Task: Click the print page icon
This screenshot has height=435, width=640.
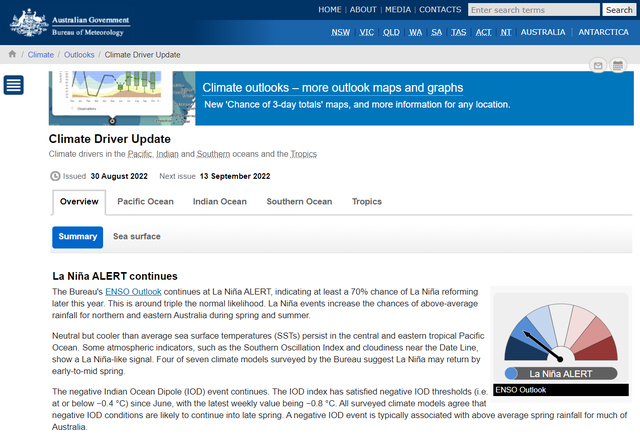Action: [619, 66]
